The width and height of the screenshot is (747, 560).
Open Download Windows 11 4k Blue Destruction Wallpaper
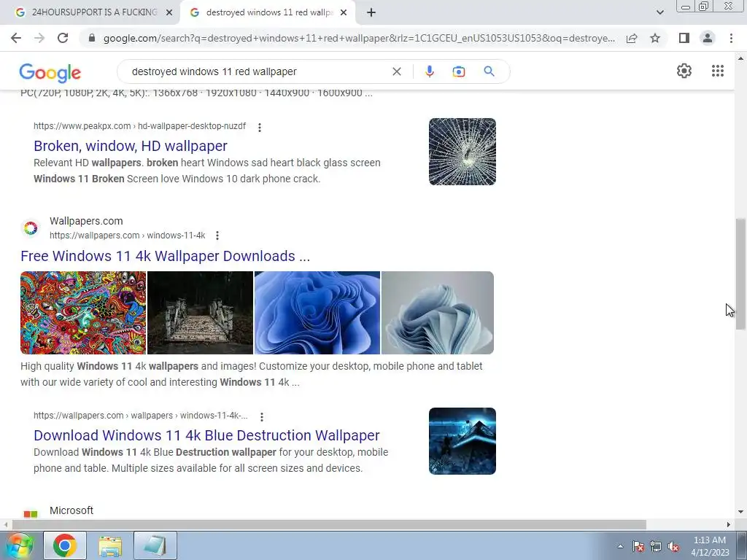[206, 435]
